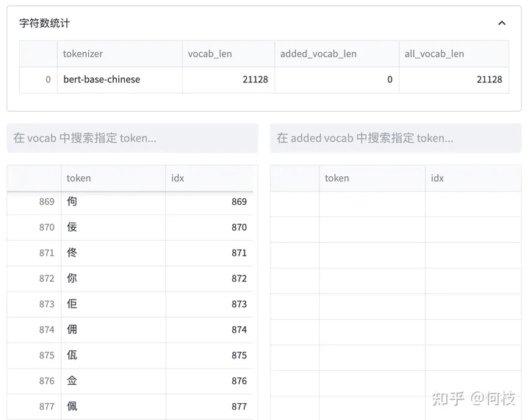Click idx value 876 cell

click(x=209, y=381)
